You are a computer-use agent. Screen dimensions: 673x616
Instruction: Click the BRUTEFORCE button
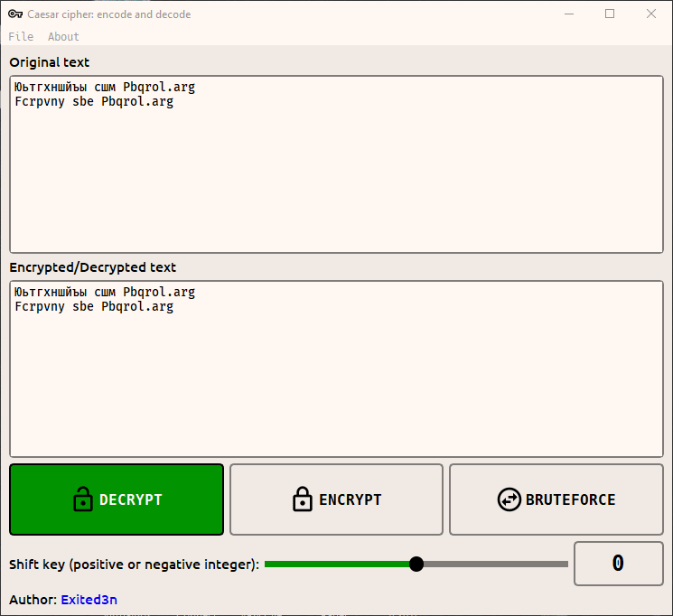point(556,499)
